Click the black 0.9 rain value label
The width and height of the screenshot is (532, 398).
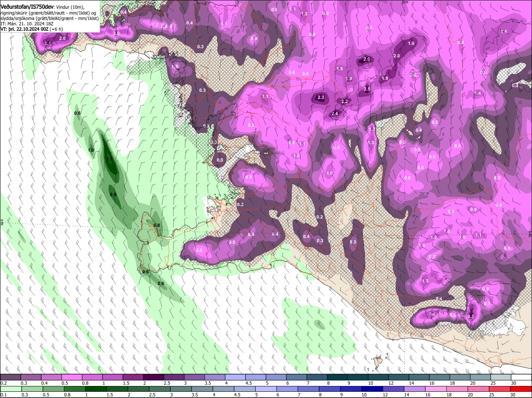[x=113, y=194]
